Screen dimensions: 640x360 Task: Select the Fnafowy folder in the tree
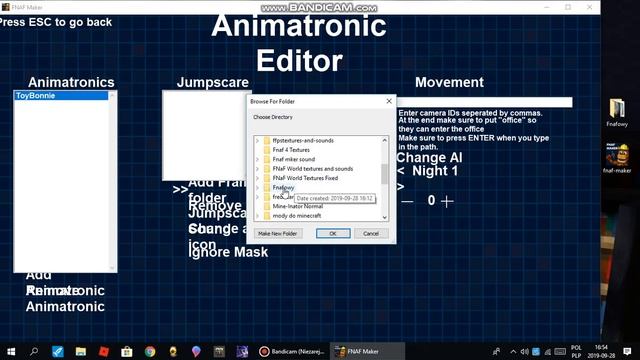pyautogui.click(x=283, y=187)
